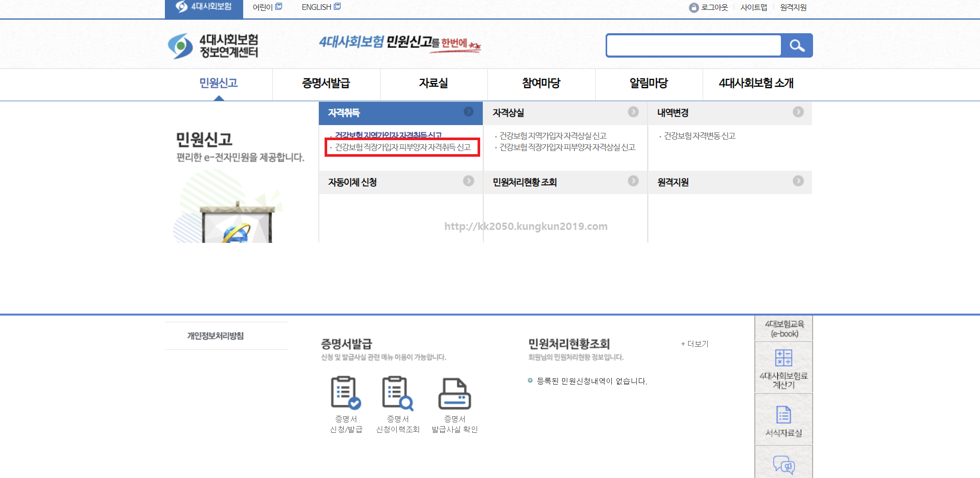The width and height of the screenshot is (980, 478).
Task: Expand the 민원처리현황 조회 arrow
Action: [633, 181]
